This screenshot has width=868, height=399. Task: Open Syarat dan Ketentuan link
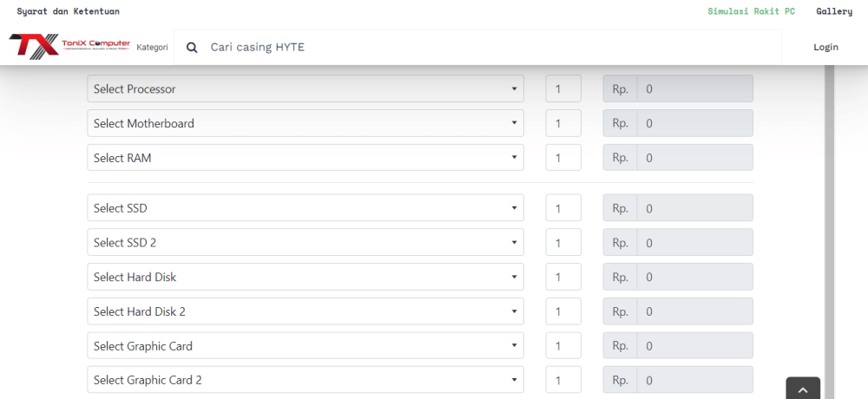(x=69, y=11)
